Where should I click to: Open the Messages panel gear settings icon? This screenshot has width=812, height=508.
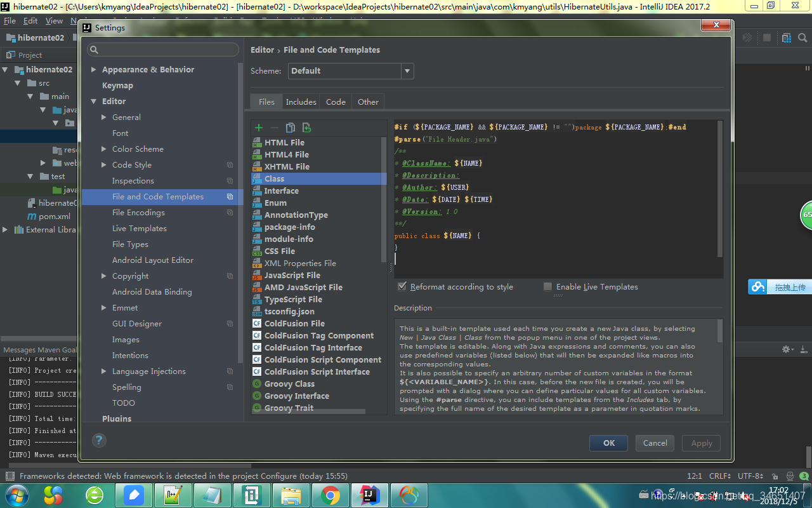click(x=787, y=349)
